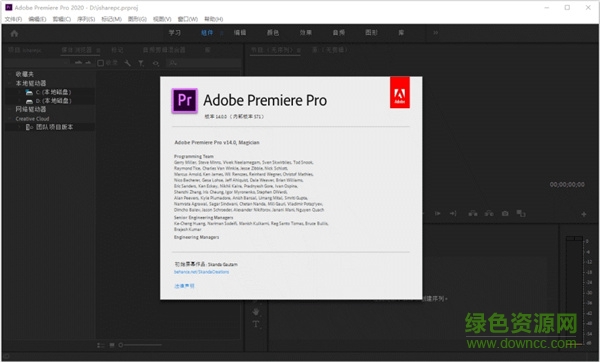Open the wrench settings in Media Browser

tap(127, 63)
